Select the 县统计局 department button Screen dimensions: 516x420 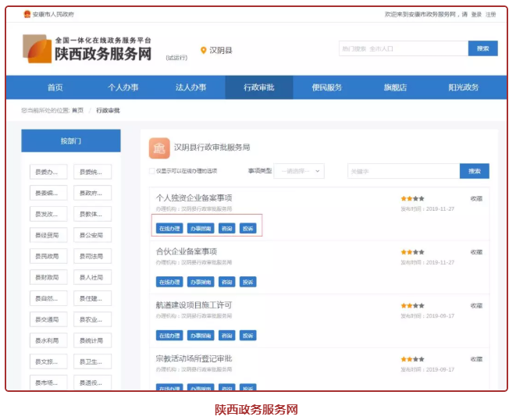point(92,340)
